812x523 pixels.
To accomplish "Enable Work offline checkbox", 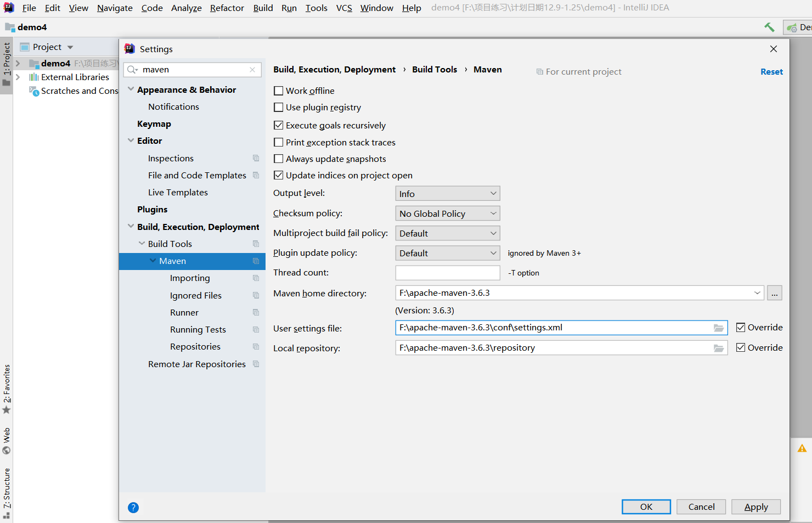I will (279, 91).
